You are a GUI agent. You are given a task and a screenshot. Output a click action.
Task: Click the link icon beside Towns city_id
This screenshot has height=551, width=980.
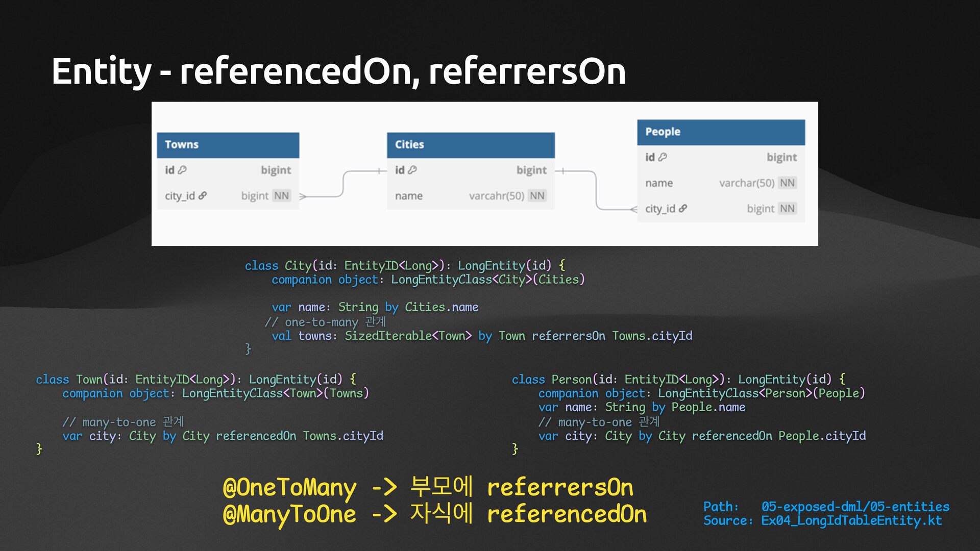click(x=203, y=196)
